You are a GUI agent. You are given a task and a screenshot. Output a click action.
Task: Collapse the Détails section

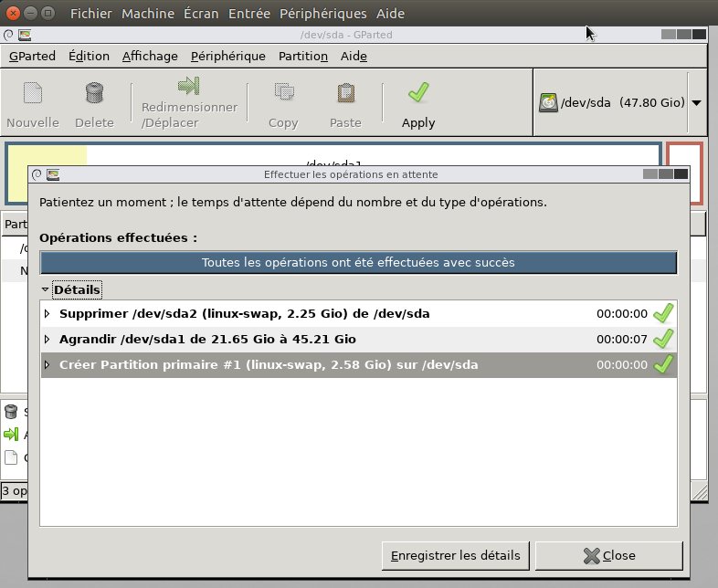(45, 289)
